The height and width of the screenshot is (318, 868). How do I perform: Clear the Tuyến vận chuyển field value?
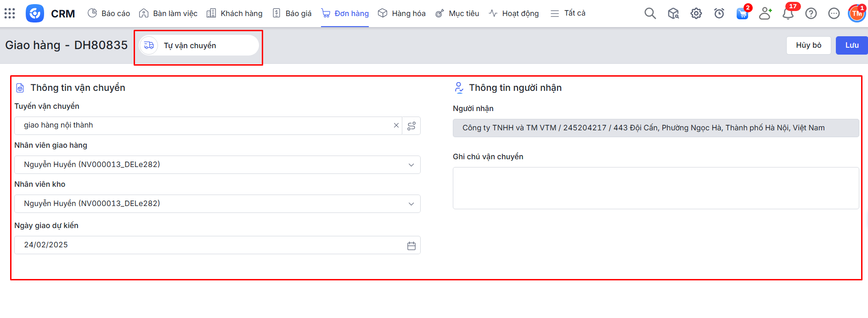pos(396,125)
